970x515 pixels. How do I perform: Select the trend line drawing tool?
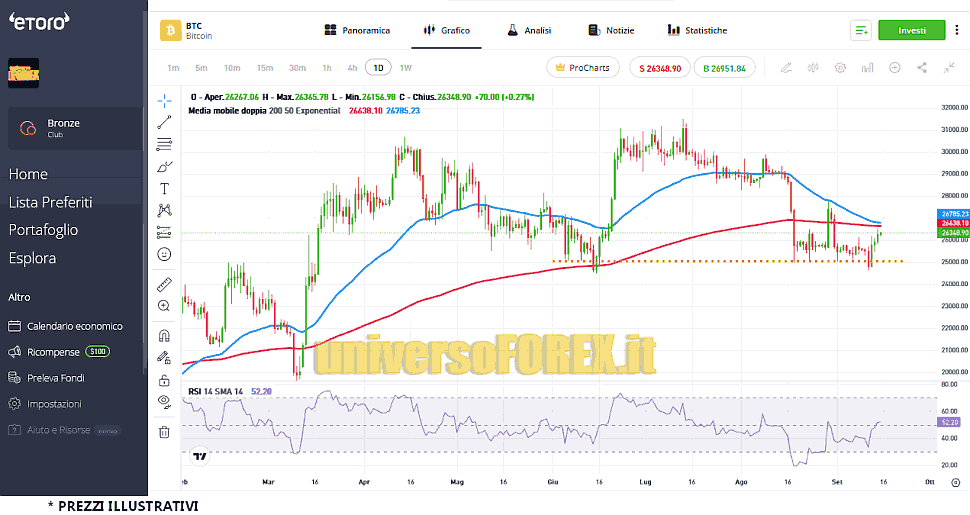click(x=164, y=122)
